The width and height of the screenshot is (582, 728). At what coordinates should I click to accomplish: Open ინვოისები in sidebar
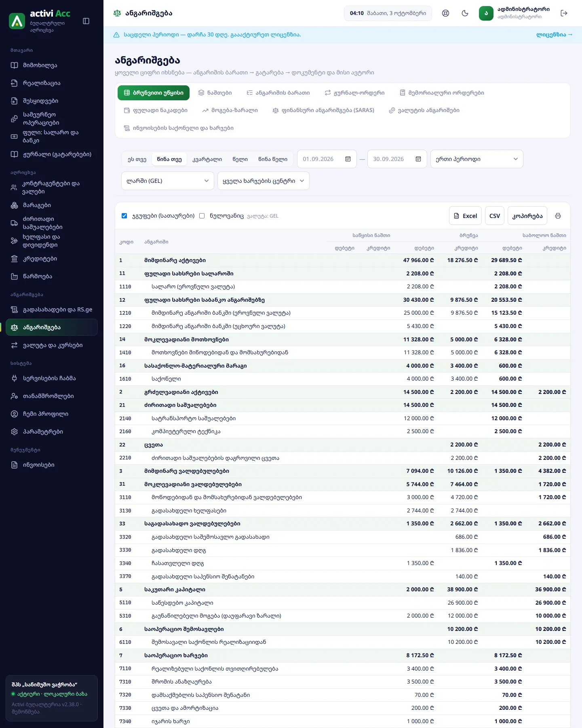point(52,465)
